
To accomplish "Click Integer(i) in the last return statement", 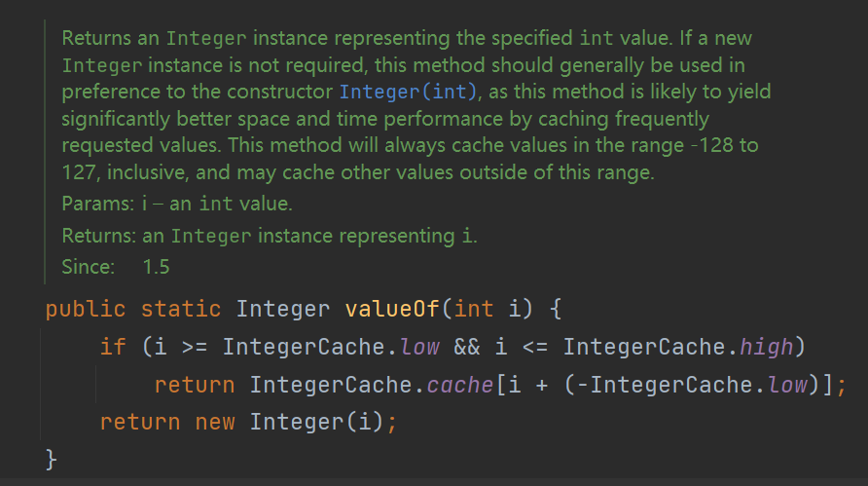I will pyautogui.click(x=311, y=422).
